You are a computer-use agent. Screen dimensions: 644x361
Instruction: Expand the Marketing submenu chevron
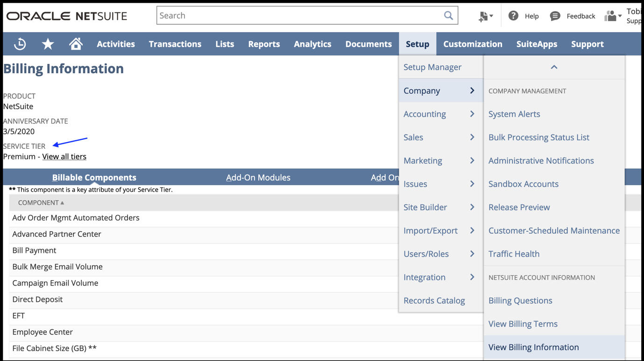point(472,160)
